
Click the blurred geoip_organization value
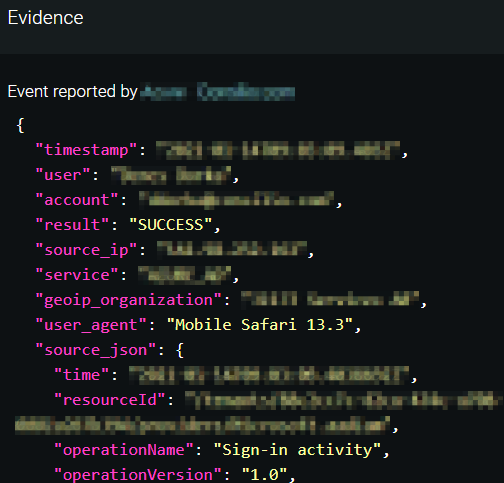click(x=330, y=299)
